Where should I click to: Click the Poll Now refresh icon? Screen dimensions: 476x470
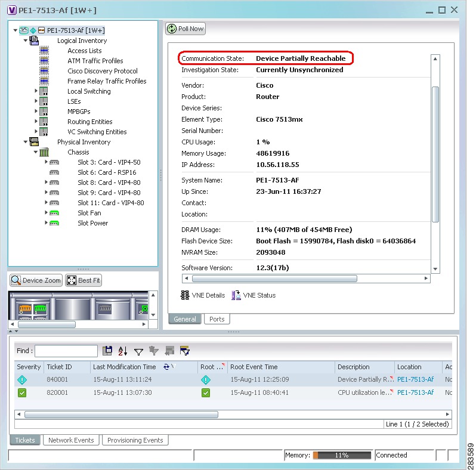(172, 29)
